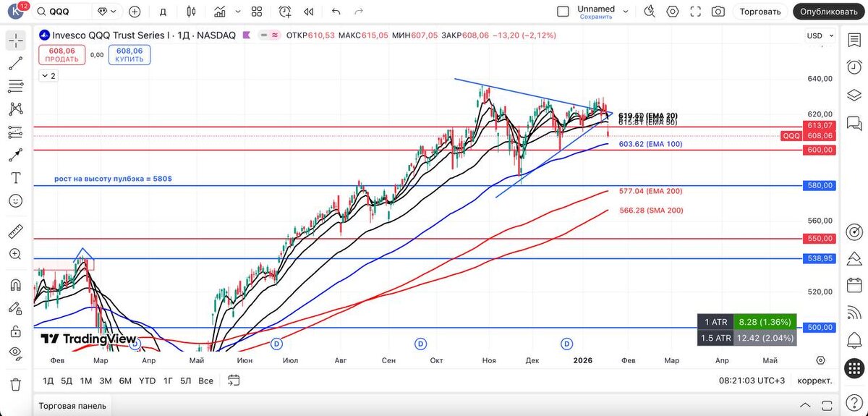Click the blue КУПИТЬ 608,06 button

point(129,55)
